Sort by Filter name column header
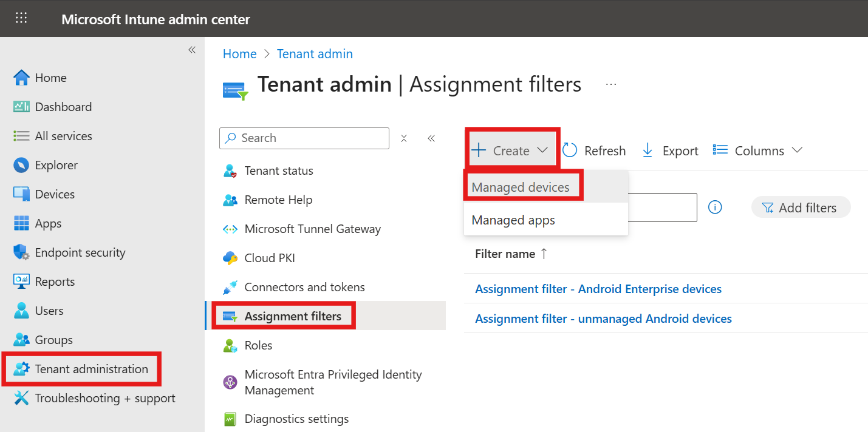Screen dimensions: 868x432 (x=511, y=254)
